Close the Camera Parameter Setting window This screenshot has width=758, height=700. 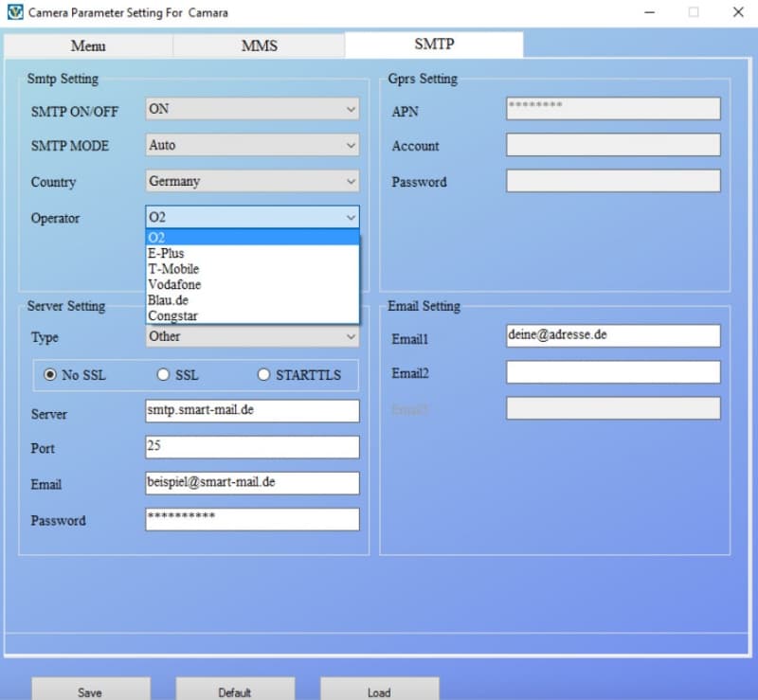[x=738, y=12]
